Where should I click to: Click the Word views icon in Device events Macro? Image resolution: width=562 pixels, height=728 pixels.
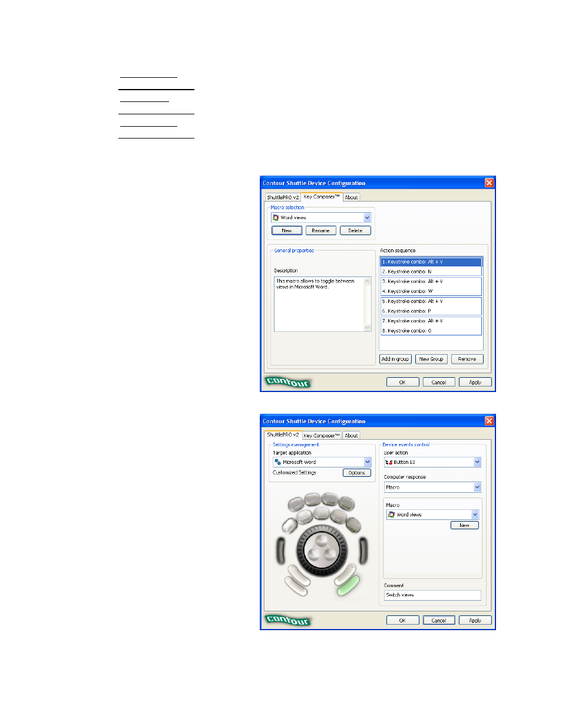click(391, 515)
